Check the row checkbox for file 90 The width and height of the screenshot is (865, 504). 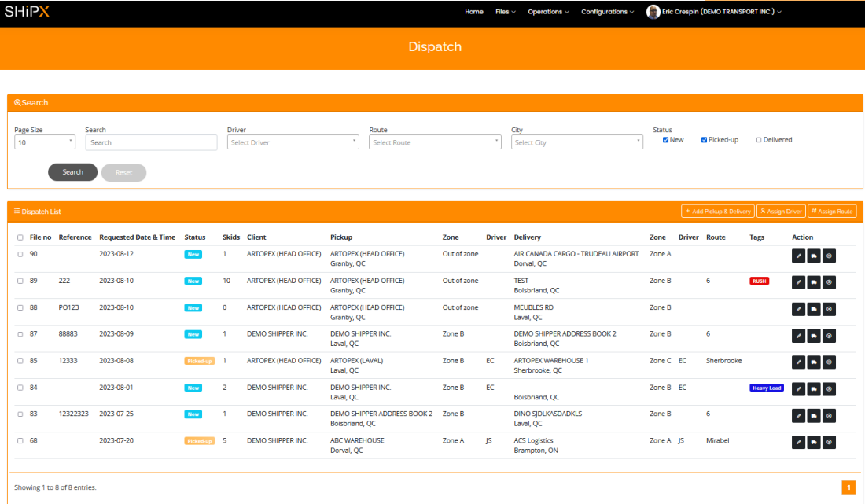click(20, 254)
